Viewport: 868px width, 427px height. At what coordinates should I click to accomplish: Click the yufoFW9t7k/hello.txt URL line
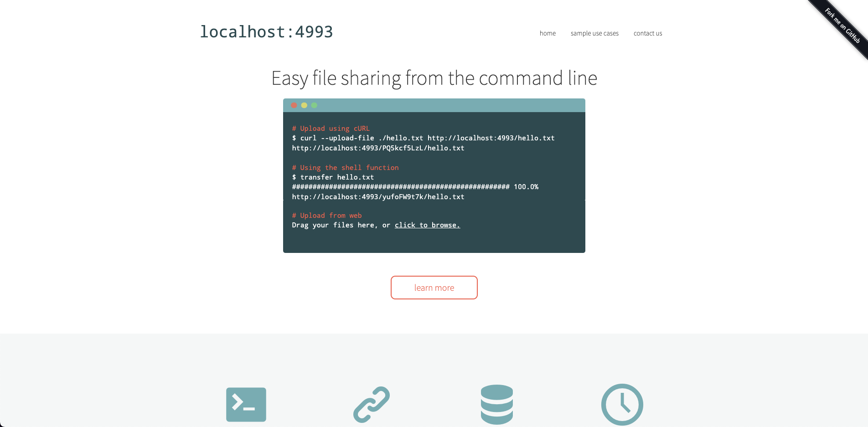coord(378,197)
